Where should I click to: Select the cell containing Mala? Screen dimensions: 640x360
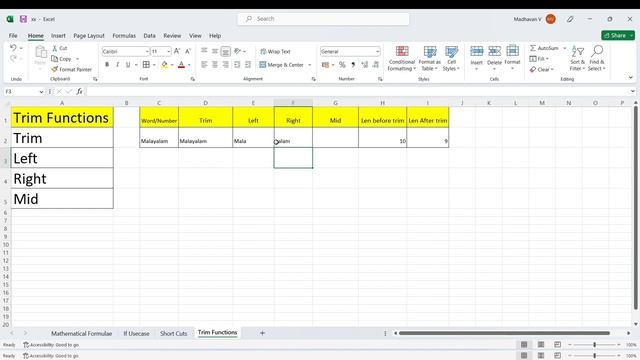coord(253,138)
